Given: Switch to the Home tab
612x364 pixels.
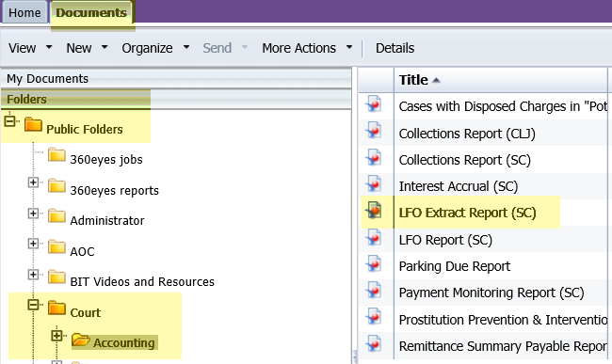Looking at the screenshot, I should pos(24,12).
